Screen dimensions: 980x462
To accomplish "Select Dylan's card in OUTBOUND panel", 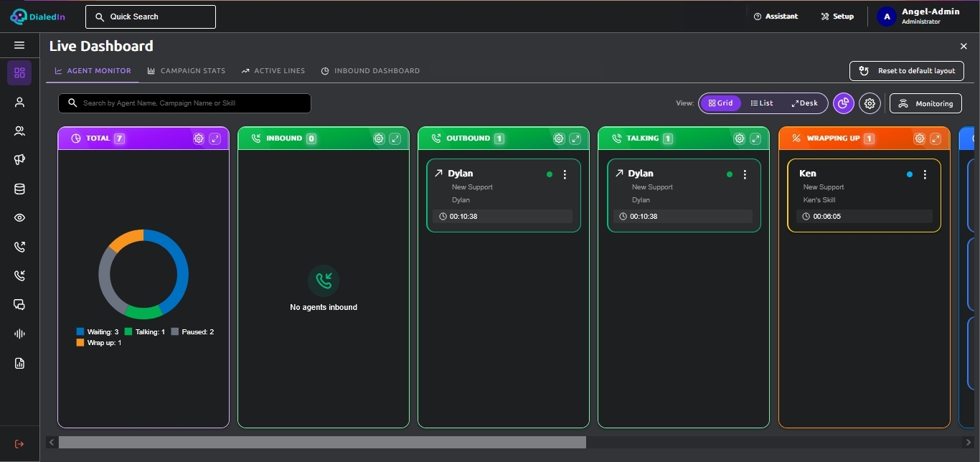I will (504, 195).
